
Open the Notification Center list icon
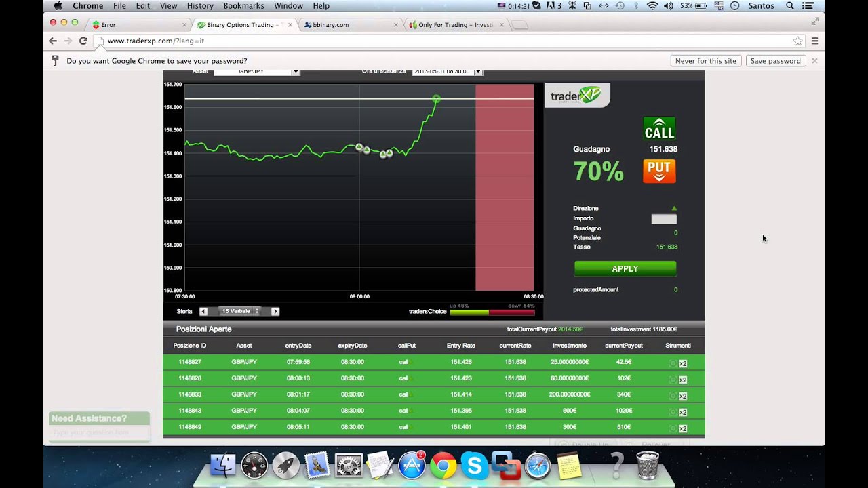coord(807,5)
